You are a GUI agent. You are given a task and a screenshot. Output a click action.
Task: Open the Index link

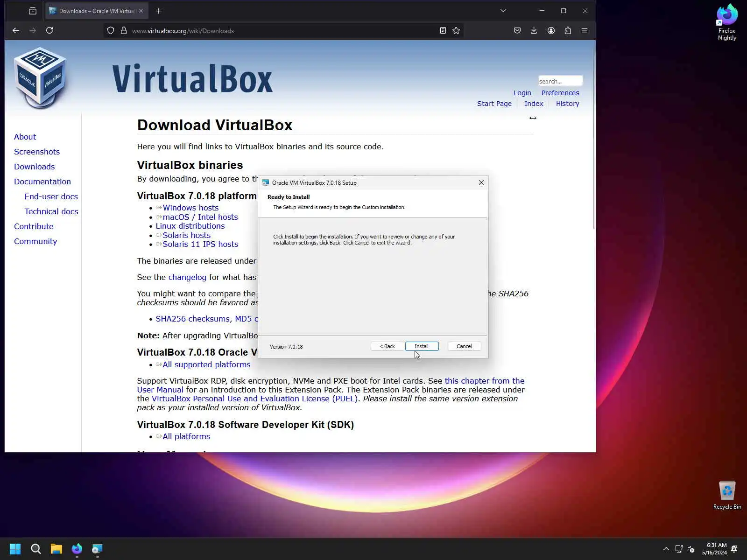(x=534, y=104)
